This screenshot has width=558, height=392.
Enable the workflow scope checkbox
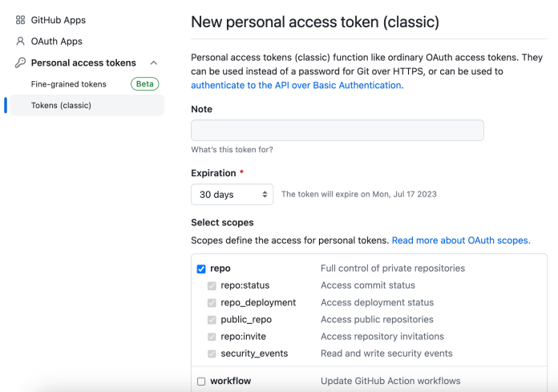pos(201,382)
